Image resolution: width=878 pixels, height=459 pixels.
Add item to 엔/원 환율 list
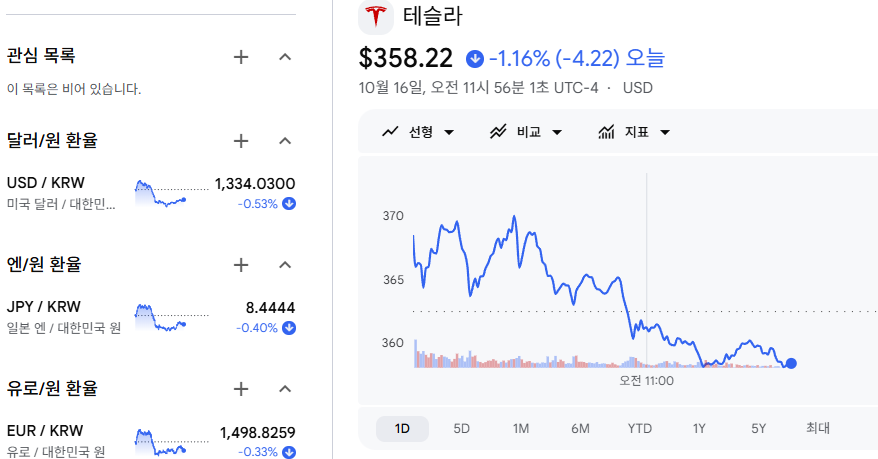pos(241,265)
